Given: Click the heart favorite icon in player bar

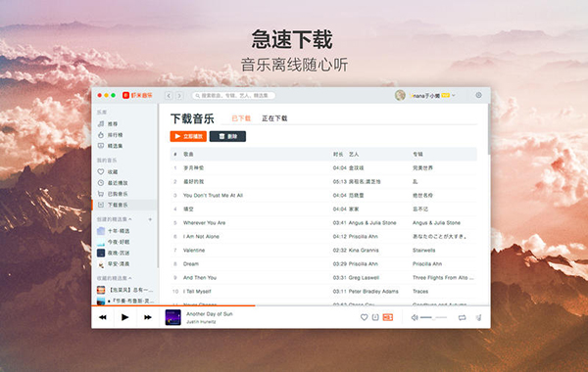Looking at the screenshot, I should pyautogui.click(x=364, y=317).
